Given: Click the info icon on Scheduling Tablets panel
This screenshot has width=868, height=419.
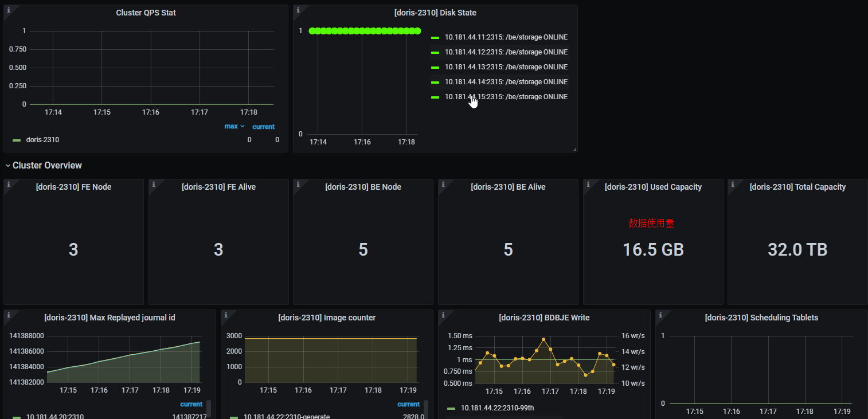Looking at the screenshot, I should pos(660,315).
